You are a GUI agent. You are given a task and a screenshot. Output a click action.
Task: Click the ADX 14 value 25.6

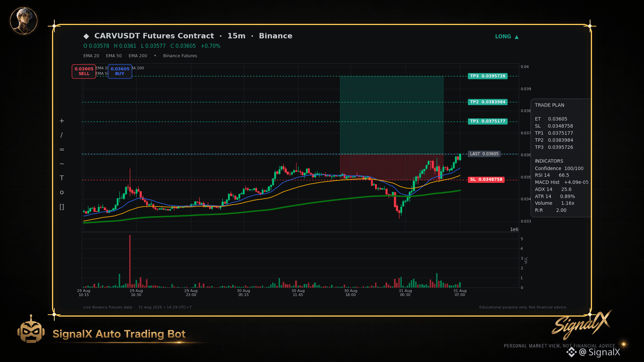click(x=566, y=189)
